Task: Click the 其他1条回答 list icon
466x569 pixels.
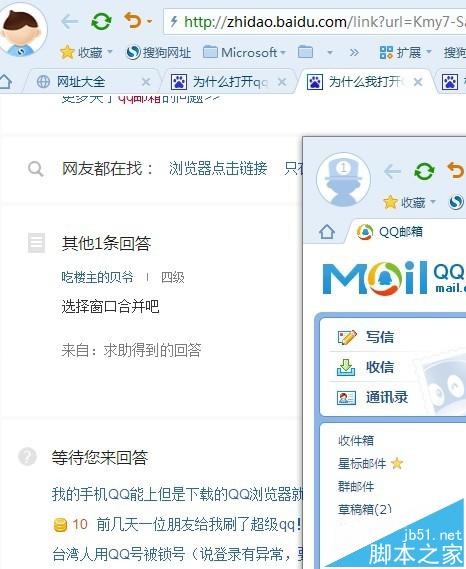Action: 36,242
